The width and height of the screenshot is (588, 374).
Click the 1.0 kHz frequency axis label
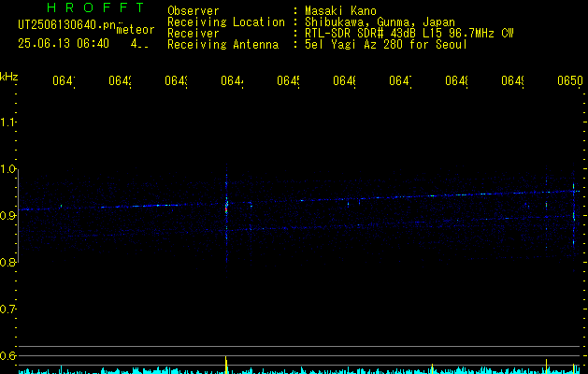(x=7, y=169)
